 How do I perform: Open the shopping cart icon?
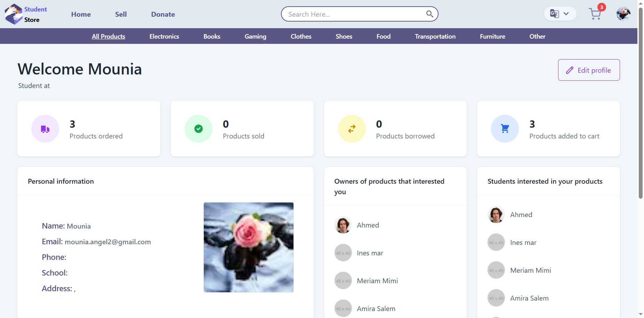coord(595,14)
